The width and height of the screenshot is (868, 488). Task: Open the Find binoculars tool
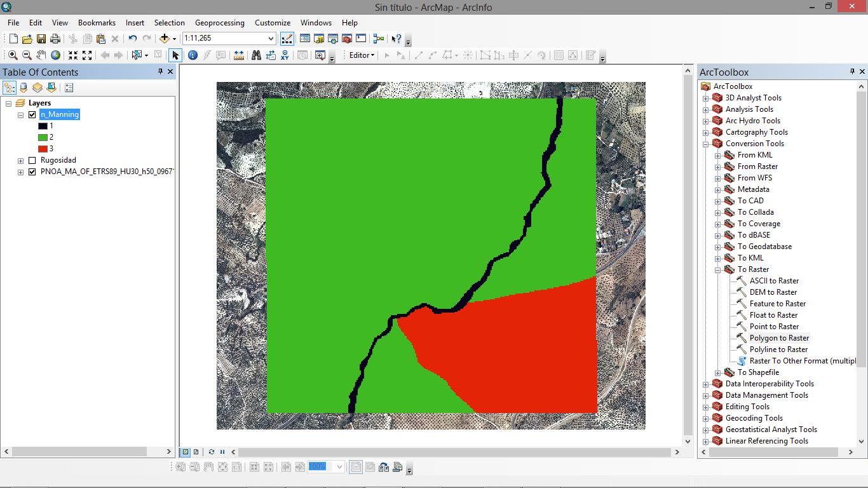click(256, 55)
